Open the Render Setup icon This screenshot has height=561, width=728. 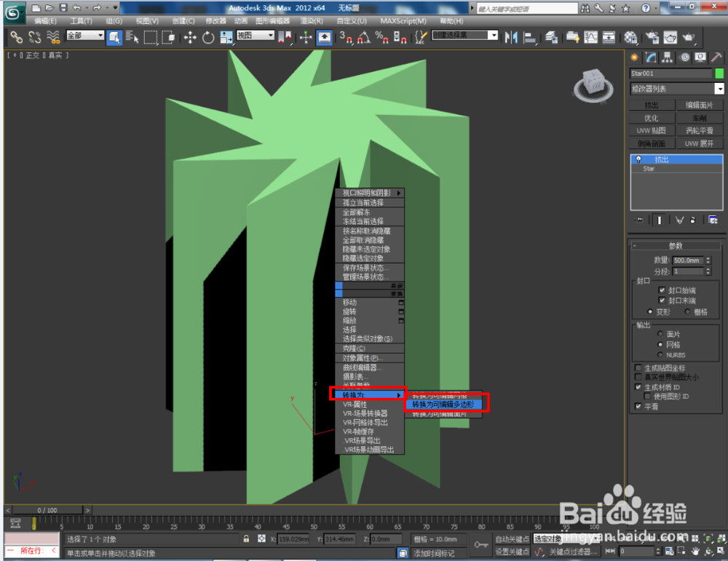(x=652, y=38)
